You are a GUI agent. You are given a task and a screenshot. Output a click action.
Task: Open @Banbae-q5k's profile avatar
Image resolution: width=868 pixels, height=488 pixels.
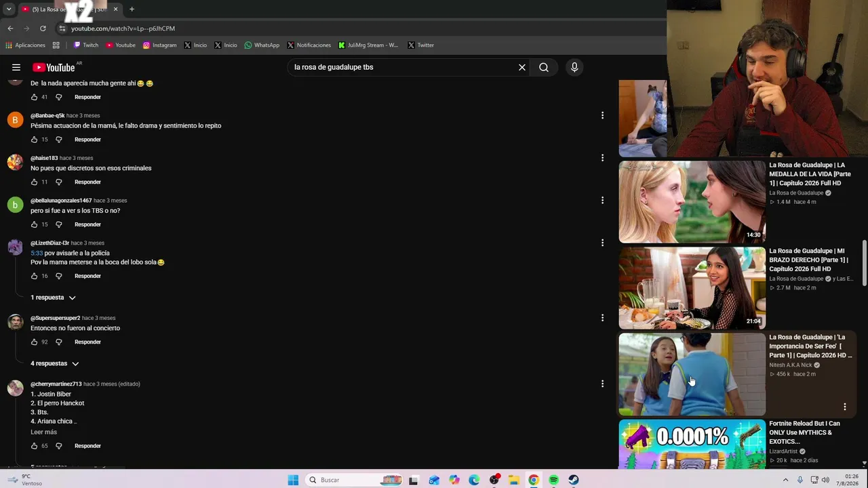pos(15,120)
